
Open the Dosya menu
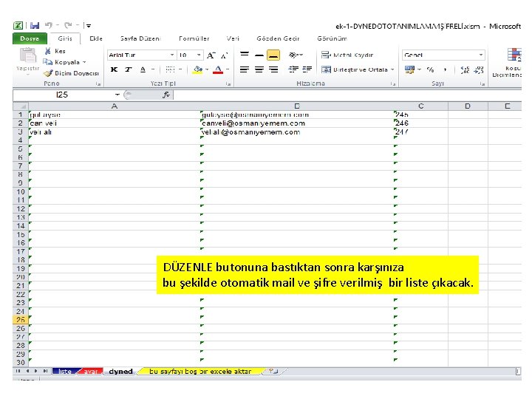click(x=30, y=38)
